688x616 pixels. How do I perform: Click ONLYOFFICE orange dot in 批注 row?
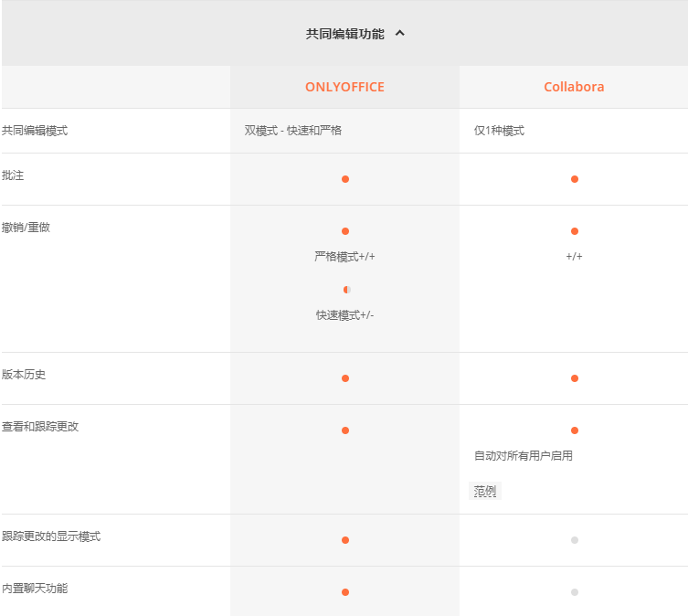(x=345, y=179)
